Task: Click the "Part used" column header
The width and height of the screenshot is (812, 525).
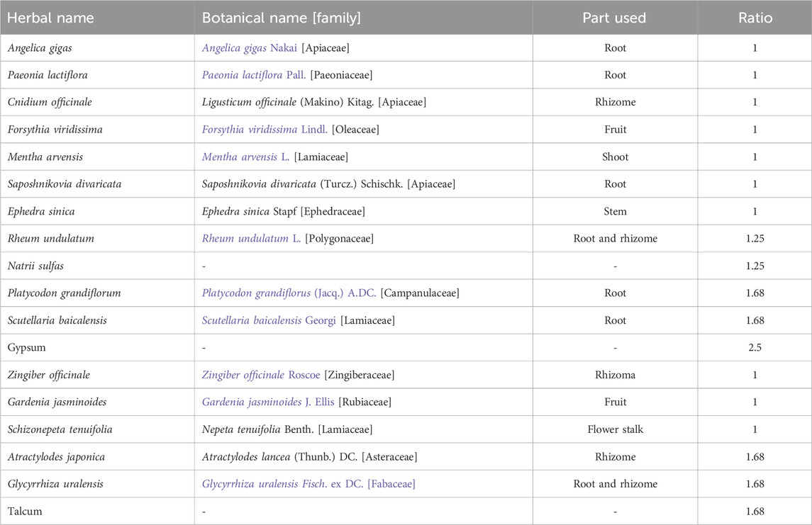Action: [x=614, y=18]
